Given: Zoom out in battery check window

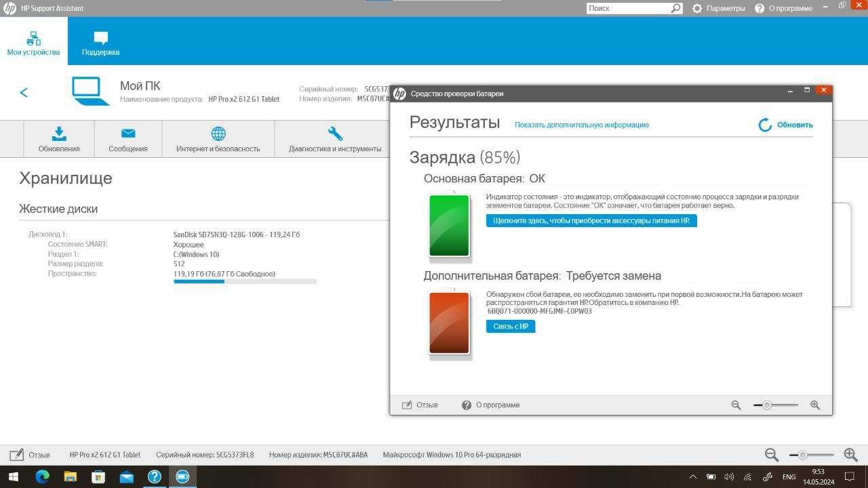Looking at the screenshot, I should pyautogui.click(x=736, y=405).
